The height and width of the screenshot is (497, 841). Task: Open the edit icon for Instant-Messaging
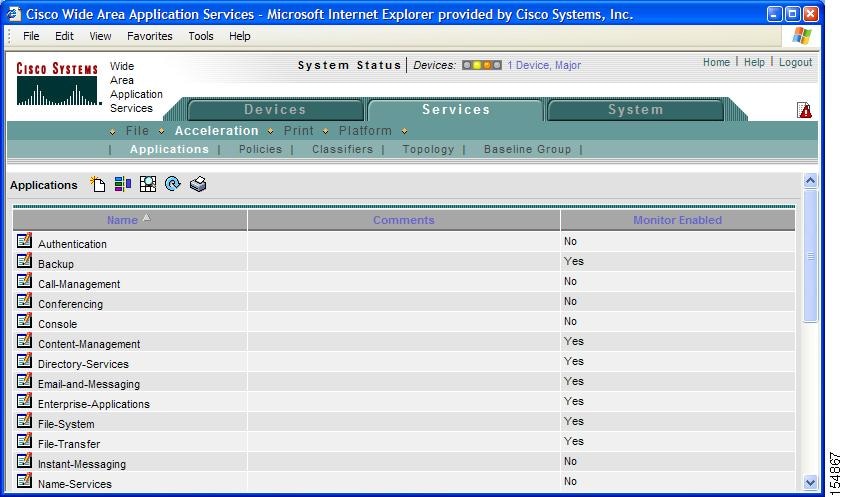(24, 461)
